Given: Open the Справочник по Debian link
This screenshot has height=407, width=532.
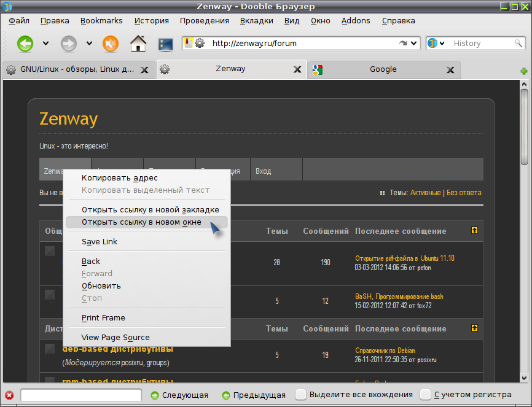Looking at the screenshot, I should [x=385, y=351].
